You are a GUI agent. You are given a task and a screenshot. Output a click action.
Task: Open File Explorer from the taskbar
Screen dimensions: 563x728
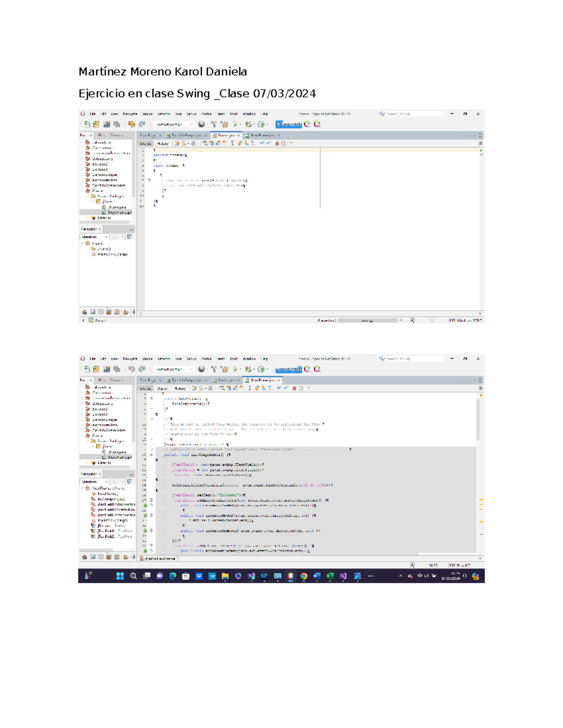(x=225, y=576)
